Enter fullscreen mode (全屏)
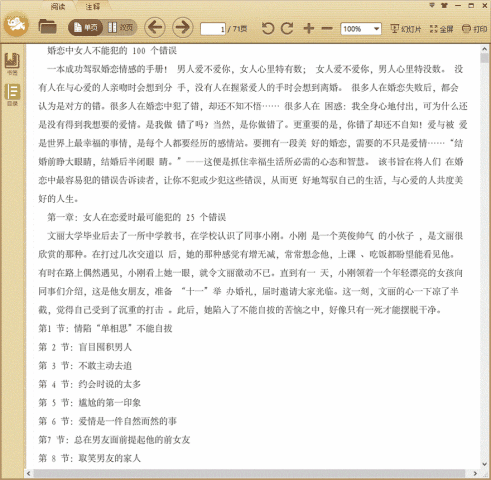This screenshot has width=491, height=480. pos(441,29)
